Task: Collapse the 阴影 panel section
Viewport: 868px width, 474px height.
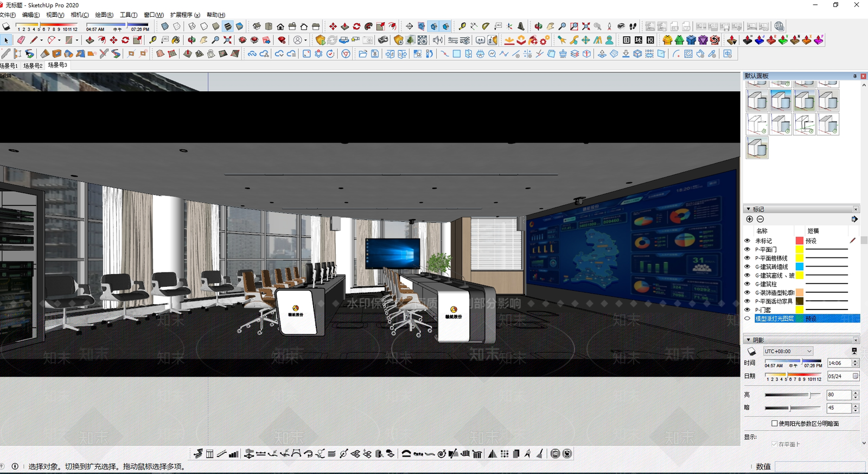Action: 749,340
